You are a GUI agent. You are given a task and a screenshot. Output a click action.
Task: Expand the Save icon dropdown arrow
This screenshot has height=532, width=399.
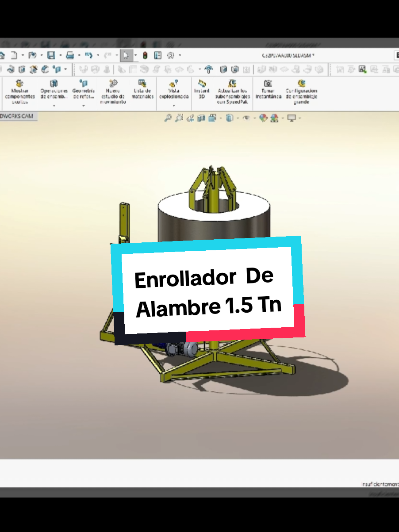click(60, 56)
